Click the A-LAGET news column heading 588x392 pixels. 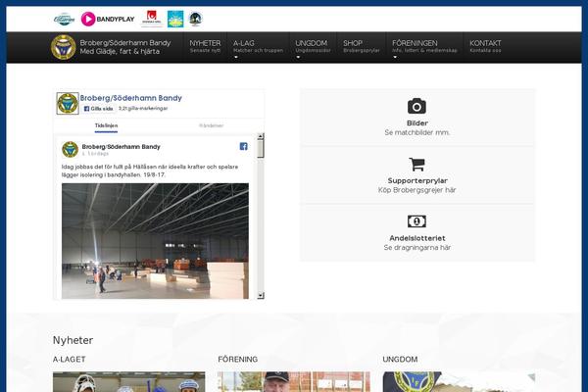(x=70, y=360)
